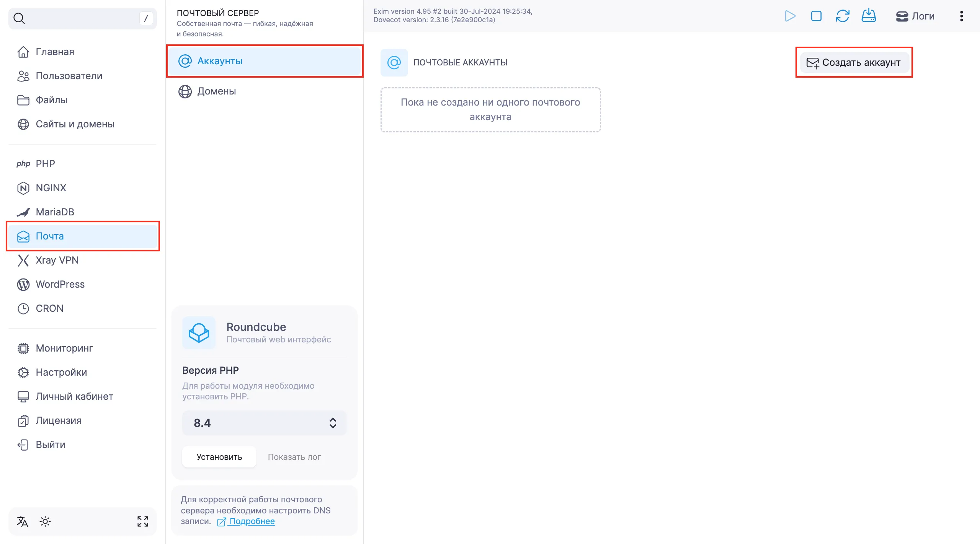Click the restart circular arrows icon

click(x=843, y=16)
